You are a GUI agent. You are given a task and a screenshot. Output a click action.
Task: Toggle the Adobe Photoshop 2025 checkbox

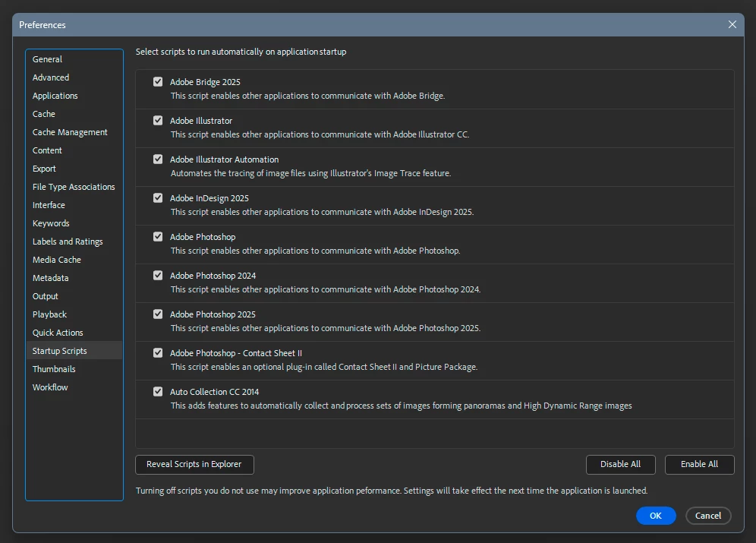[x=158, y=314]
